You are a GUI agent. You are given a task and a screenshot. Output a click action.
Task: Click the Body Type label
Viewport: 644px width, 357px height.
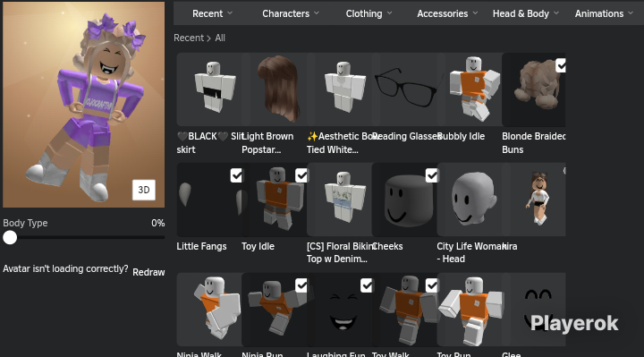tap(25, 223)
